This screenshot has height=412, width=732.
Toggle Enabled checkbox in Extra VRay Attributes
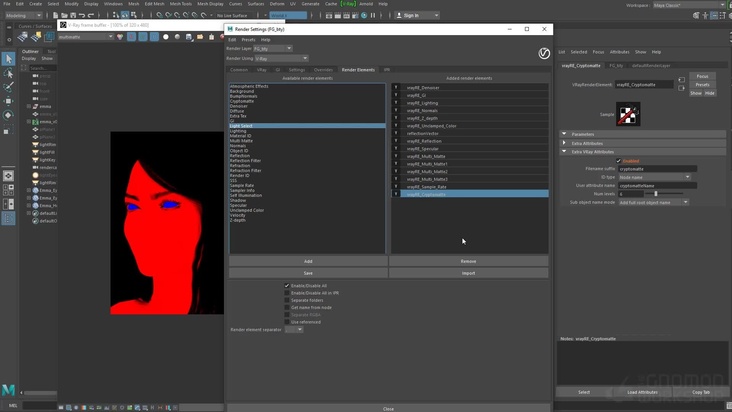618,161
